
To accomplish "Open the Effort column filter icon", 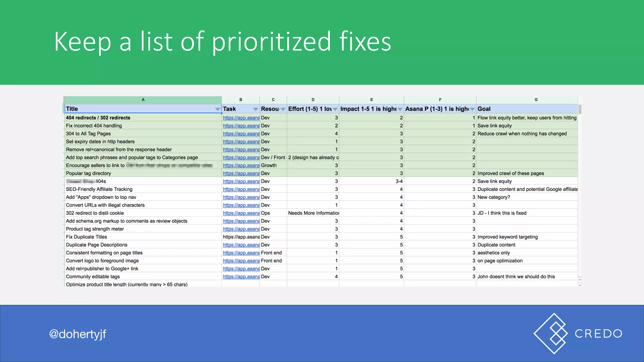I will (x=335, y=109).
